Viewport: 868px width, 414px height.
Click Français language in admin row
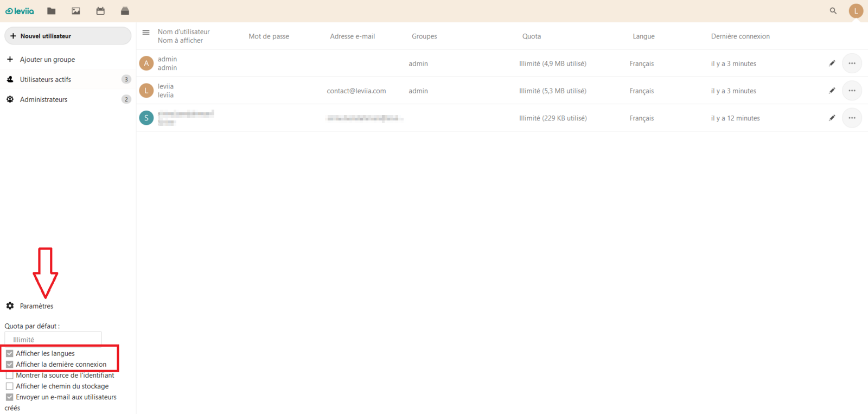pos(642,63)
